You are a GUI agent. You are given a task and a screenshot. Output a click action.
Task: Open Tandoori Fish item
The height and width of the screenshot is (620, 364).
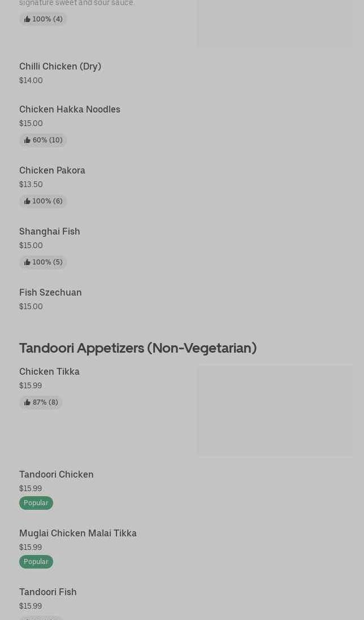point(48,592)
